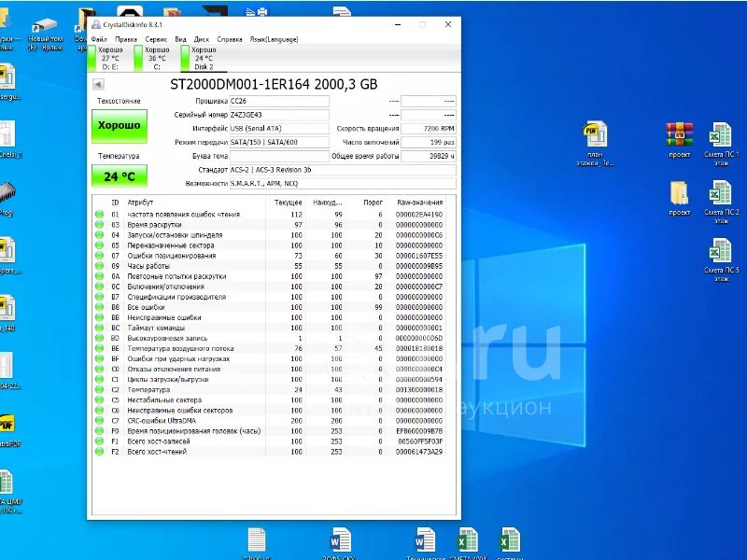Click the green circle for Нестабильные сектора
Viewport: 747px width, 560px height.
click(99, 400)
